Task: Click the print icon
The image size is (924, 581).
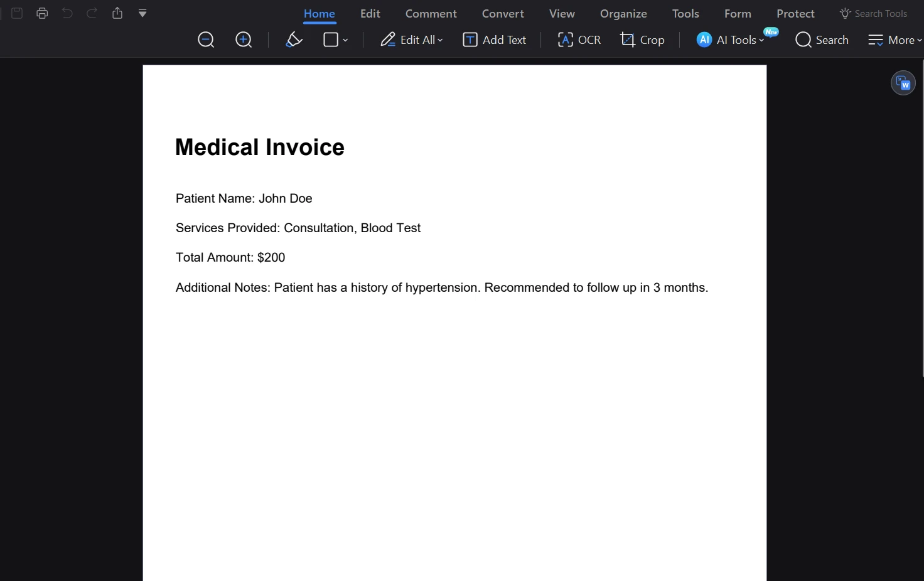Action: click(42, 13)
